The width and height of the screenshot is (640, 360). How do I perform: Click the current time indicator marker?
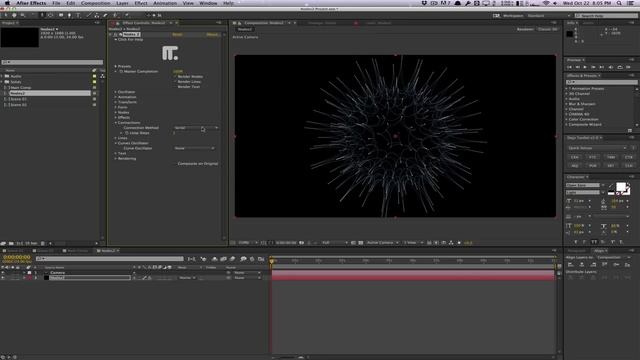272,260
